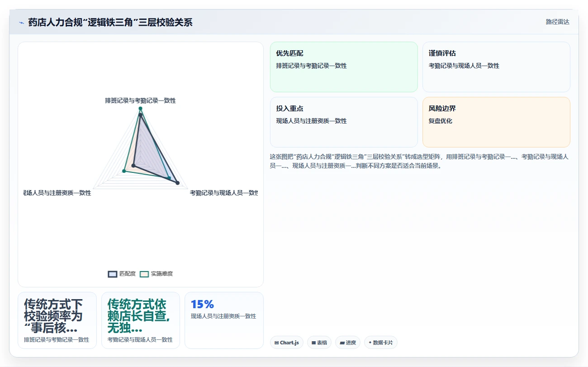Click the green 传统方式依赖店长自查 stat card
588x367 pixels.
(x=141, y=320)
